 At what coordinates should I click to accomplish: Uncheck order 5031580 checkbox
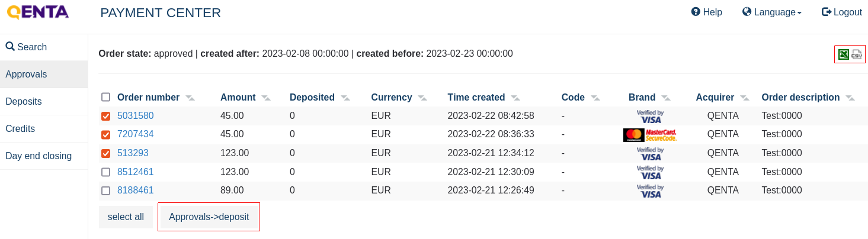coord(106,116)
